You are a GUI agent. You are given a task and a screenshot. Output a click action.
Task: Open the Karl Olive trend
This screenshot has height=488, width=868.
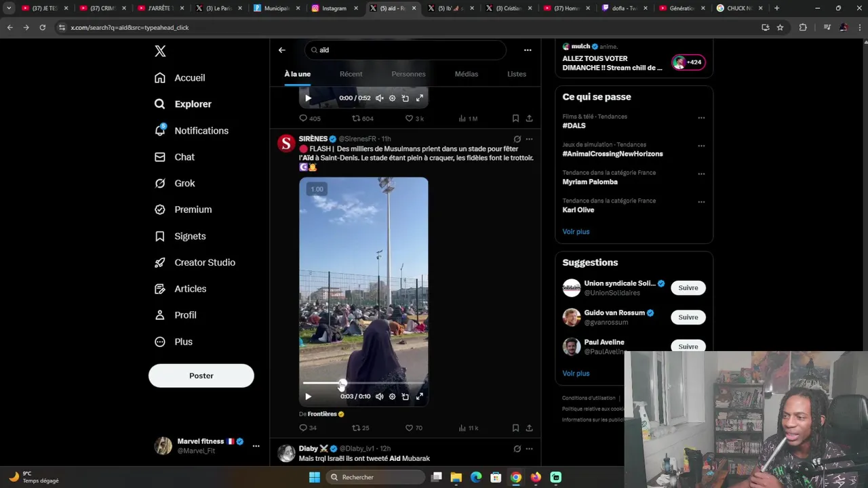[x=578, y=210]
